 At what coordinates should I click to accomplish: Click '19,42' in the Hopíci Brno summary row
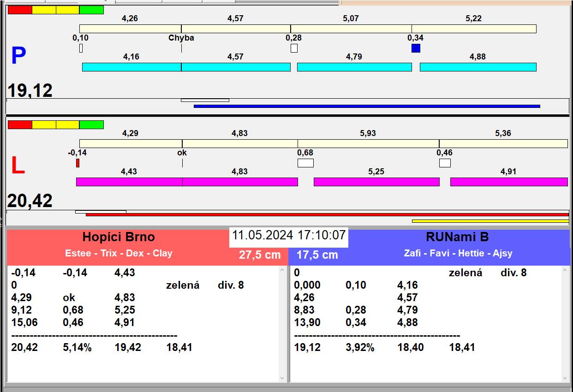coord(128,347)
